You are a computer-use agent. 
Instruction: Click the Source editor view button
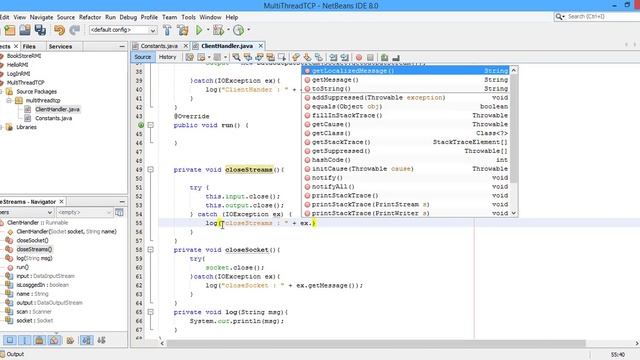pos(142,57)
